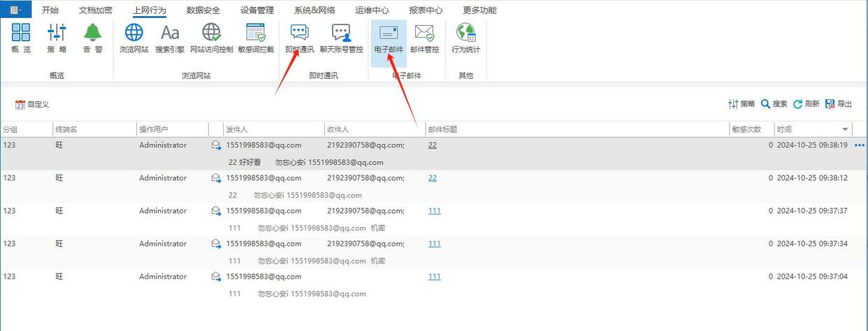Open mail title link 22 in first row
Screen dimensions: 868x331
[433, 145]
